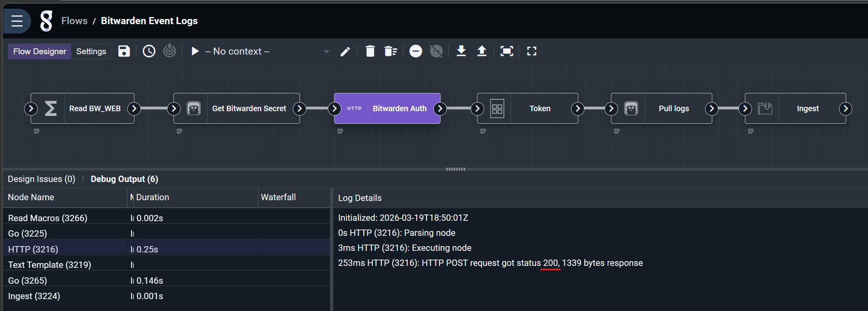Open the note icon under Get Bitwarden Secret
The image size is (868, 311).
pos(179,131)
